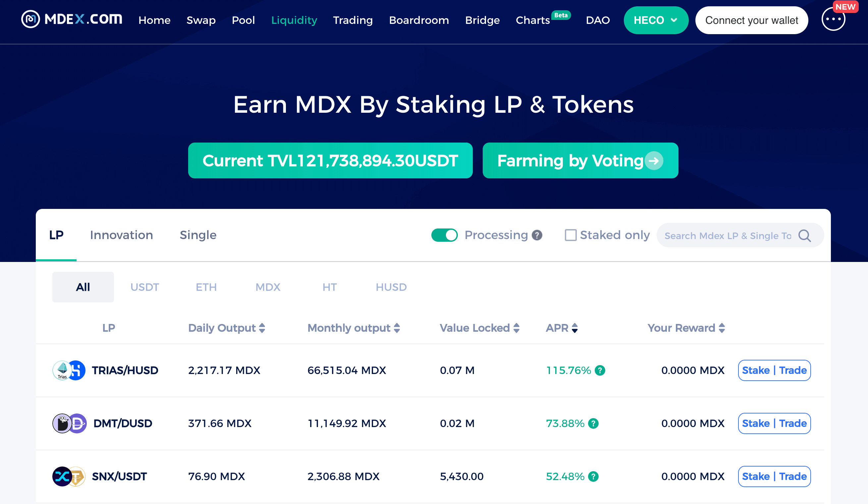This screenshot has height=504, width=868.
Task: Click the help icon next to 115.76% APR
Action: [600, 370]
